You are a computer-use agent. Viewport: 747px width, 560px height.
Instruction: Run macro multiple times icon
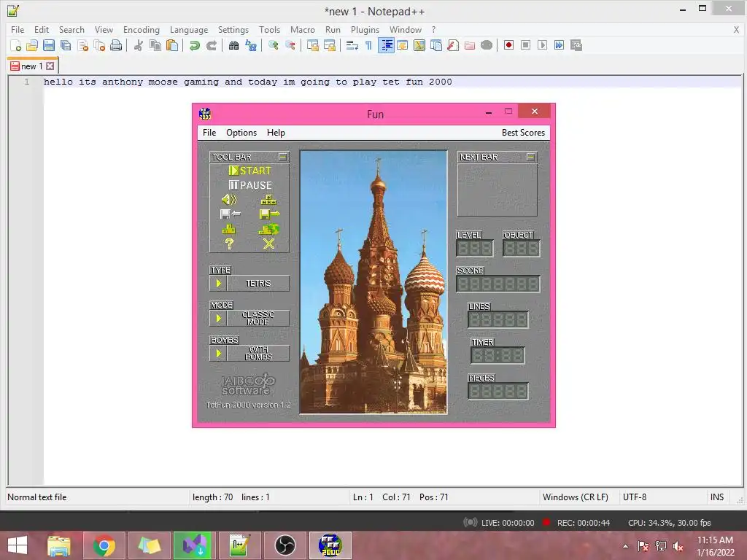(x=560, y=45)
